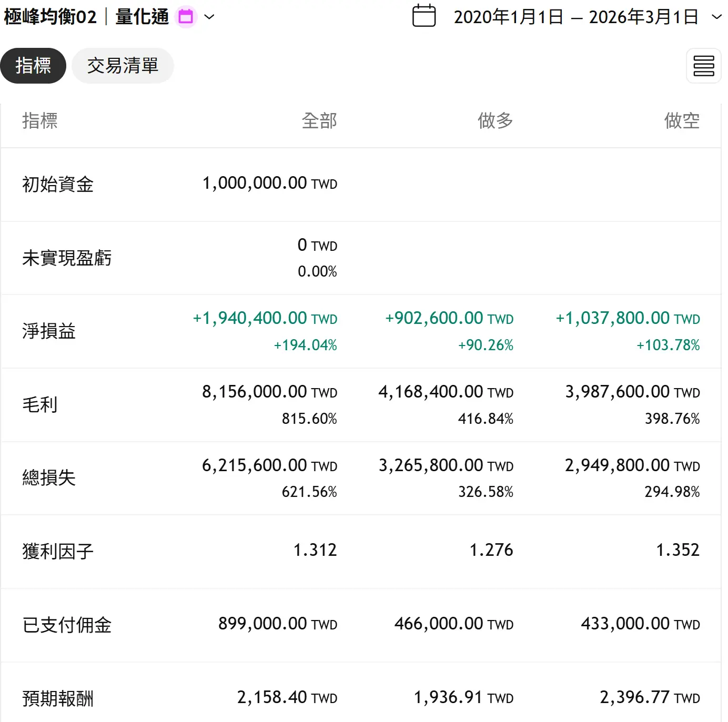Select the 已支付佣金 row label

coord(67,625)
